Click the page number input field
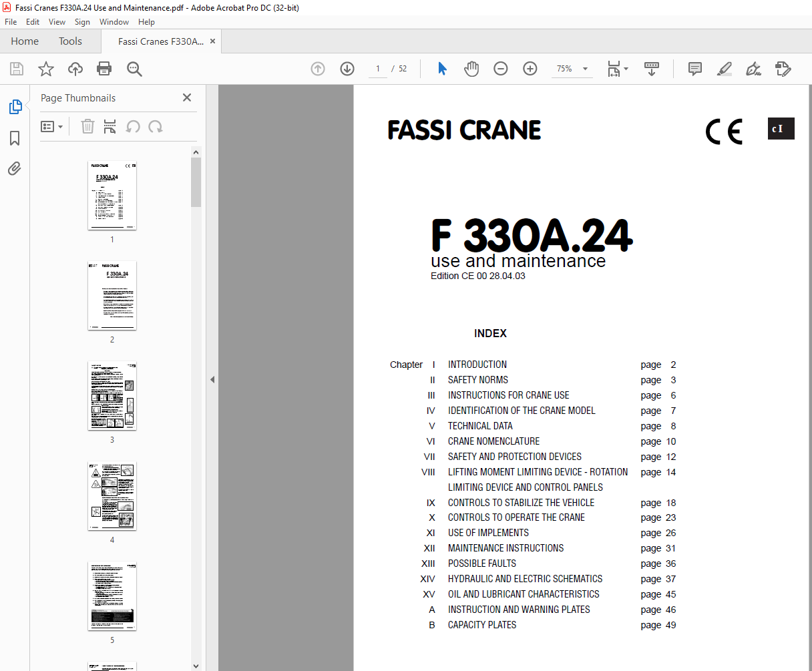 click(378, 69)
